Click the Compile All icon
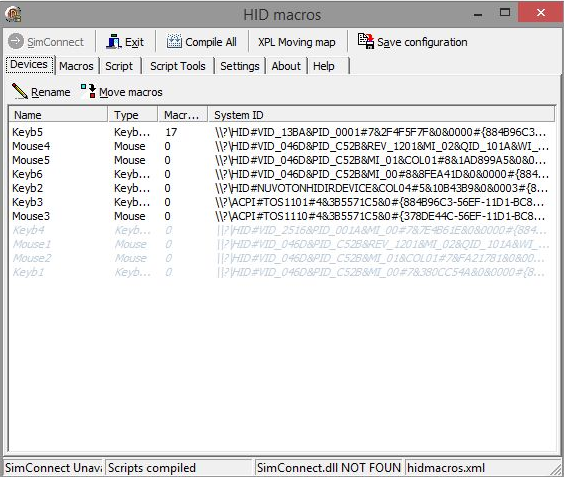This screenshot has height=477, width=564. click(x=174, y=42)
